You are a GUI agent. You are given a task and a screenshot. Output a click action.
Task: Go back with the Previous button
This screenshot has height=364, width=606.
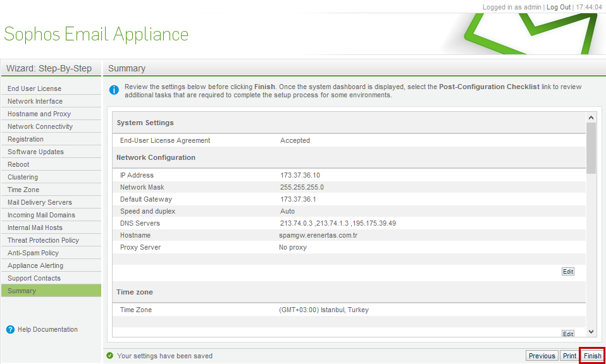(542, 356)
